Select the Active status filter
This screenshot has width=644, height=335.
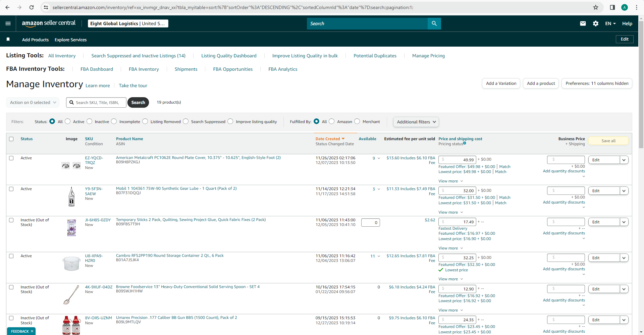point(68,121)
